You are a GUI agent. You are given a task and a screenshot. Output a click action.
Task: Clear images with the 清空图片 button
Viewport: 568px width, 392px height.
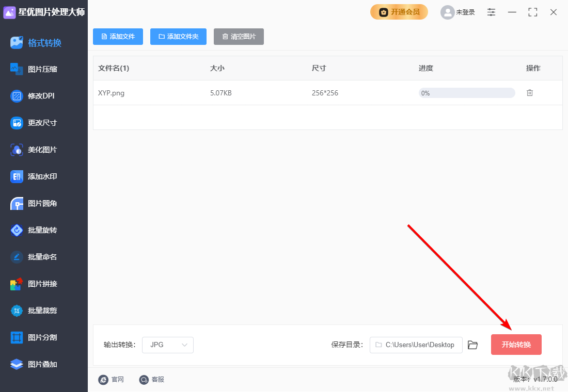tap(239, 37)
